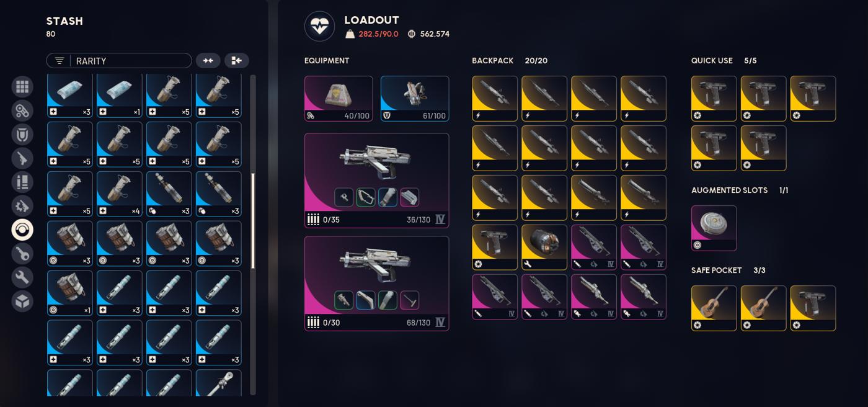Filter stash by shields icon
This screenshot has width=868, height=407.
click(x=22, y=135)
